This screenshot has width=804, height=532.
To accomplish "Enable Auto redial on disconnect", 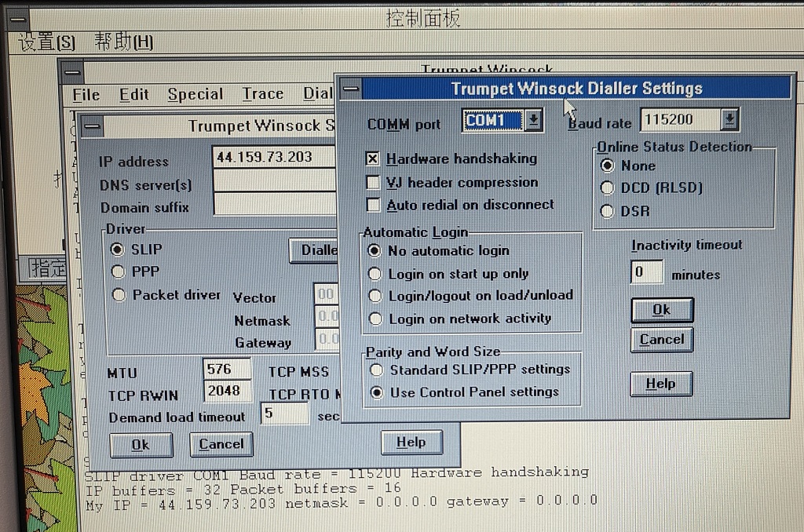I will point(373,205).
